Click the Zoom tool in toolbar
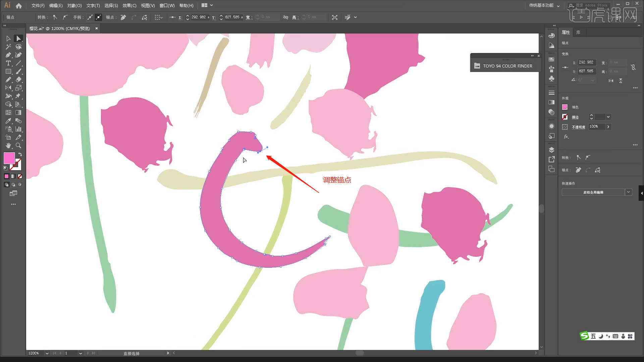This screenshot has height=362, width=644. click(18, 146)
